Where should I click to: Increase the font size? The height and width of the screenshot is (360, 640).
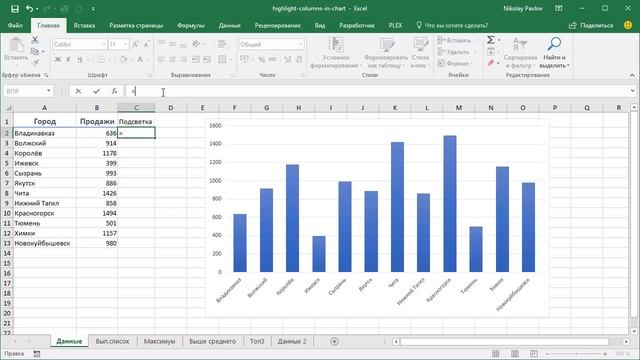[136, 44]
